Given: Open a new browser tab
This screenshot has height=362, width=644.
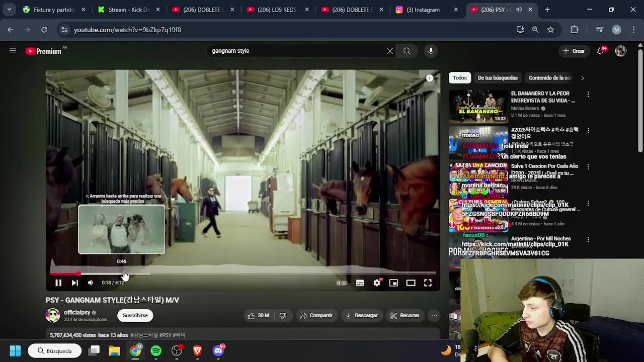Looking at the screenshot, I should (x=547, y=10).
